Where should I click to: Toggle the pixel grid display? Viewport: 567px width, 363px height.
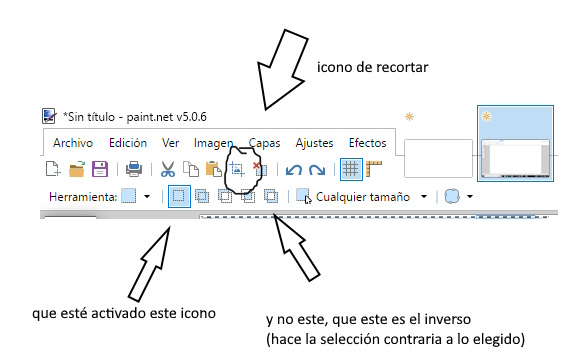coord(351,169)
